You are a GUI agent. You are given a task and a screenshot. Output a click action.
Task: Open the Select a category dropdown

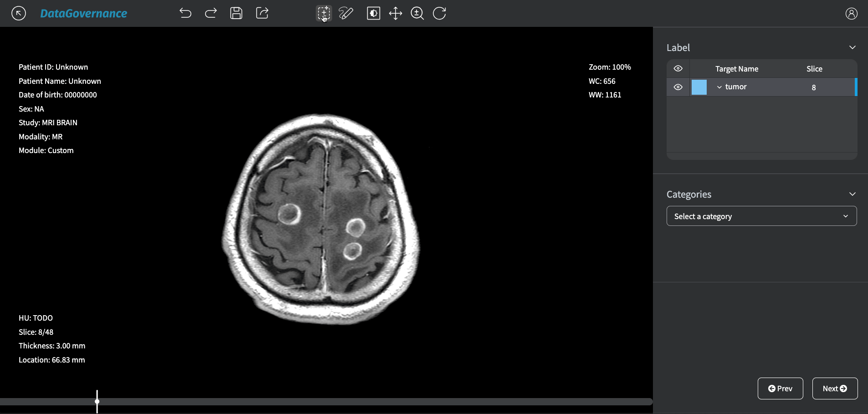coord(761,216)
